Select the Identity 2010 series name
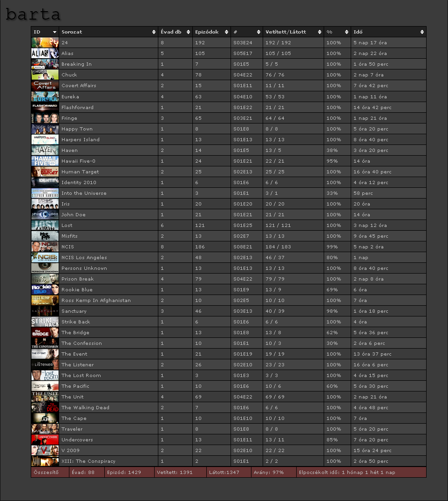Viewport: 448px width, 501px height. tap(79, 182)
